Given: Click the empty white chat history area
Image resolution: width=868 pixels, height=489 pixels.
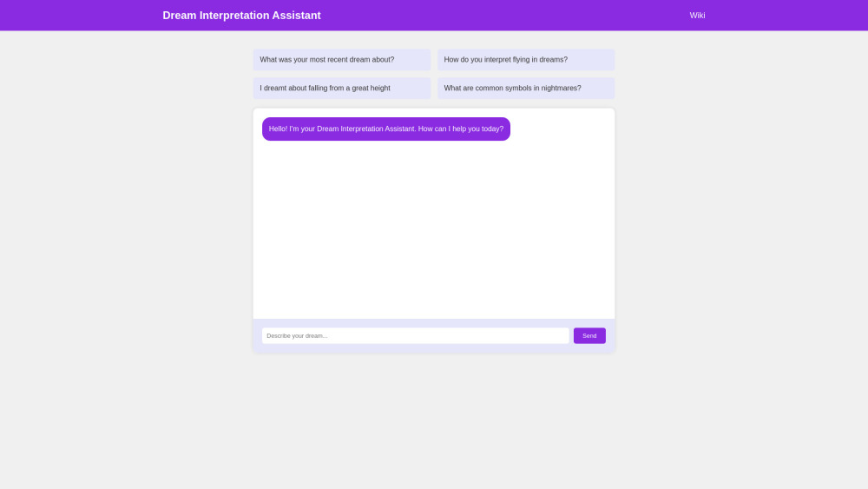Looking at the screenshot, I should pyautogui.click(x=434, y=235).
